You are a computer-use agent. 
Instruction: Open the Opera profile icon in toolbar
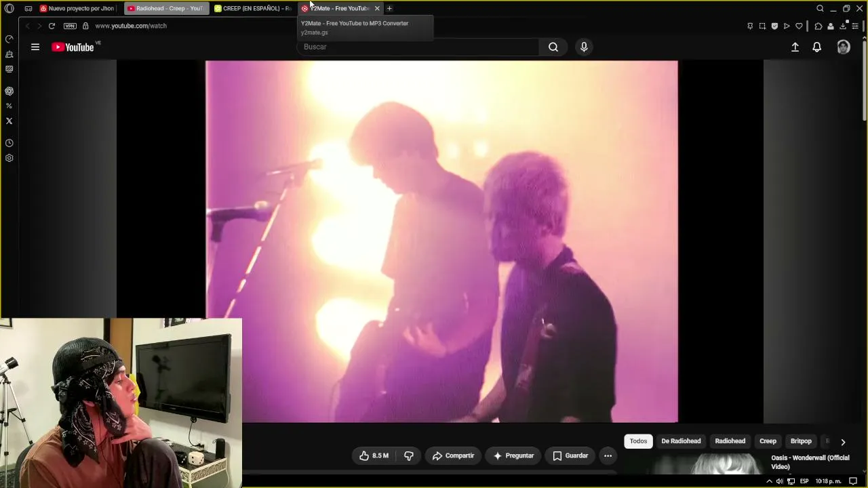point(831,26)
